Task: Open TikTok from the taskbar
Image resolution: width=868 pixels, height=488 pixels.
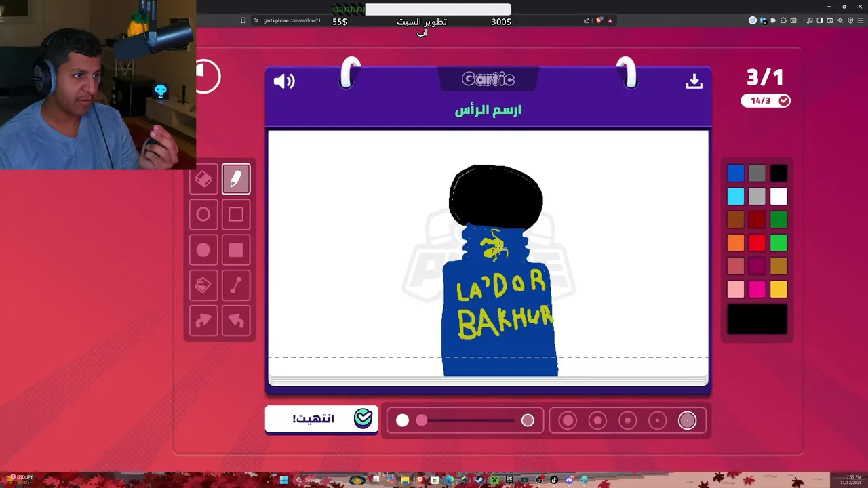Action: (x=554, y=480)
